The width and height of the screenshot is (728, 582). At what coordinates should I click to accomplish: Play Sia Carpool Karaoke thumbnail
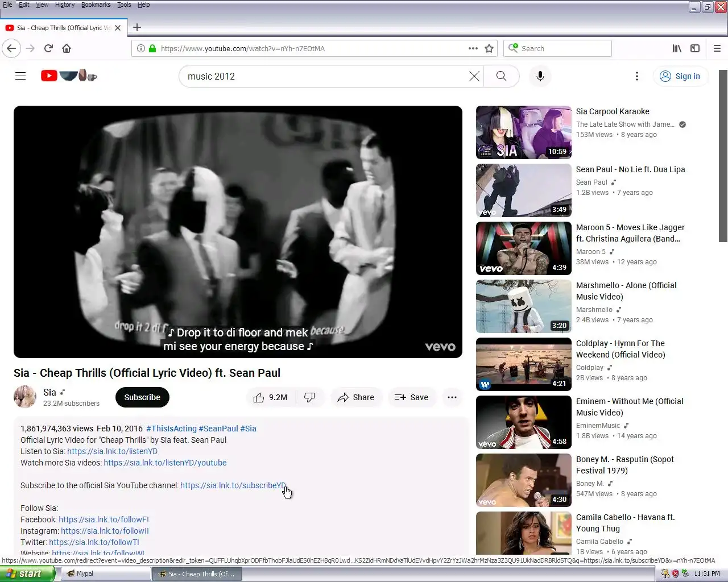click(523, 132)
